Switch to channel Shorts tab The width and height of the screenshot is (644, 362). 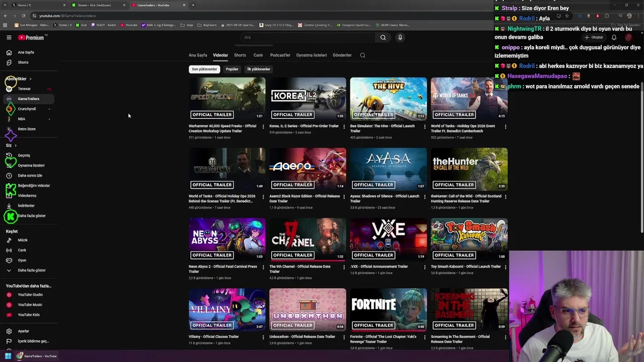point(240,55)
